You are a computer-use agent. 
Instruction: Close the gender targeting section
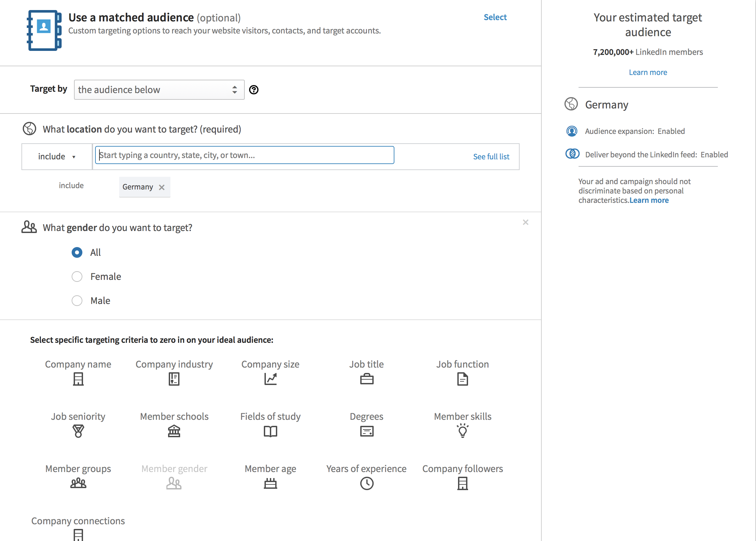525,222
